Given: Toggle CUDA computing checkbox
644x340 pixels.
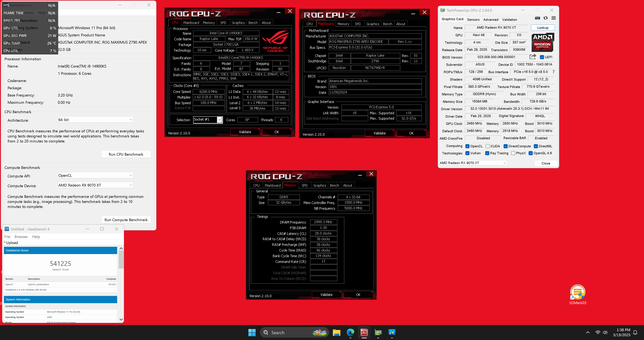Looking at the screenshot, I should pyautogui.click(x=488, y=146).
